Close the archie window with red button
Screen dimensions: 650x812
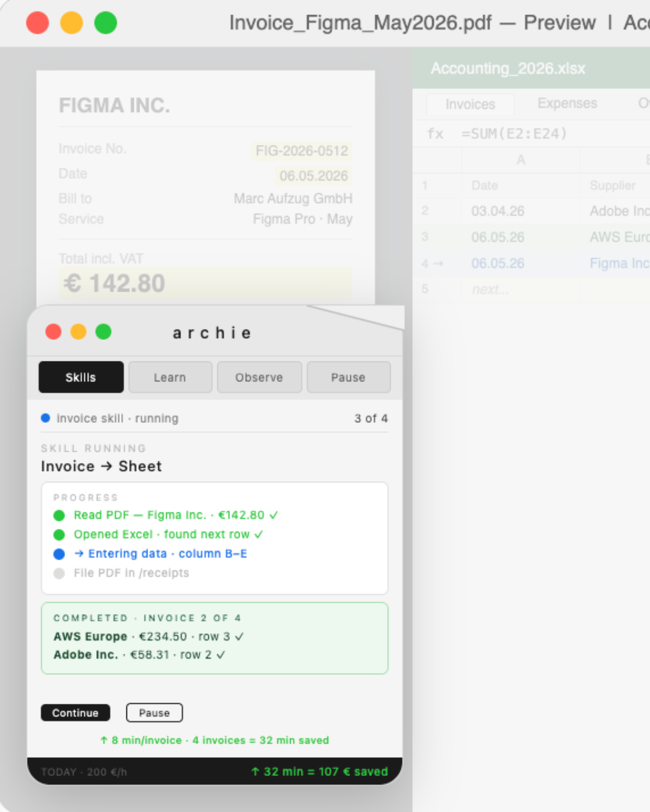click(54, 331)
